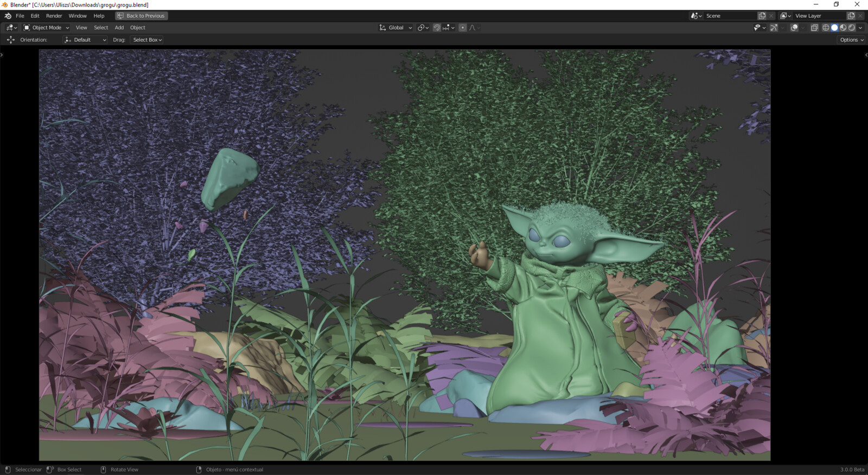Image resolution: width=868 pixels, height=475 pixels.
Task: Switch to wireframe shading
Action: click(x=826, y=28)
